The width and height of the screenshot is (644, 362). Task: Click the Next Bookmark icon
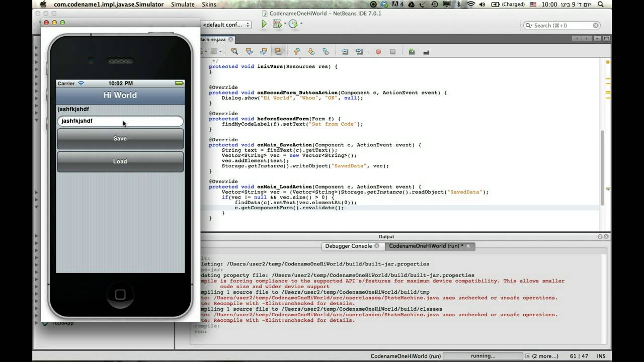[x=311, y=51]
